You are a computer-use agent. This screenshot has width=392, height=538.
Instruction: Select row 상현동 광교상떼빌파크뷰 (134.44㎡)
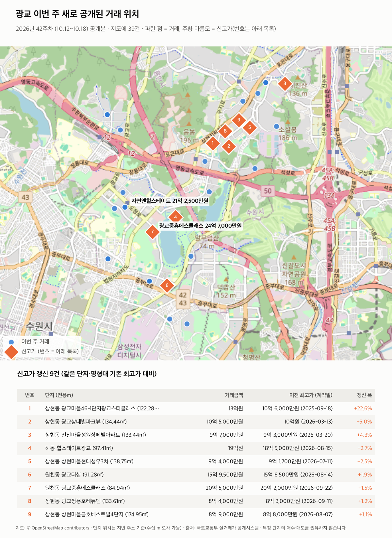[x=196, y=422]
